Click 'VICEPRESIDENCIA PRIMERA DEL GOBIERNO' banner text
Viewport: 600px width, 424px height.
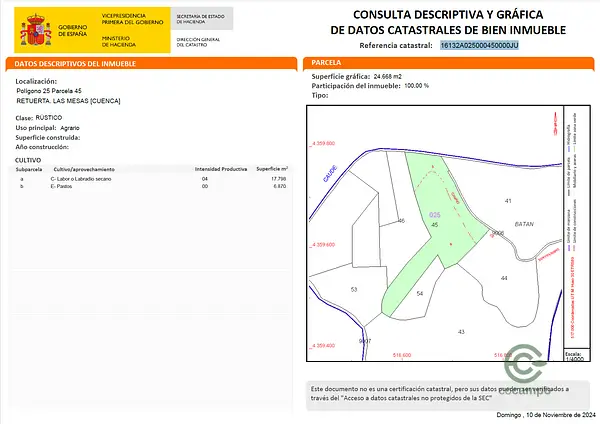(132, 19)
